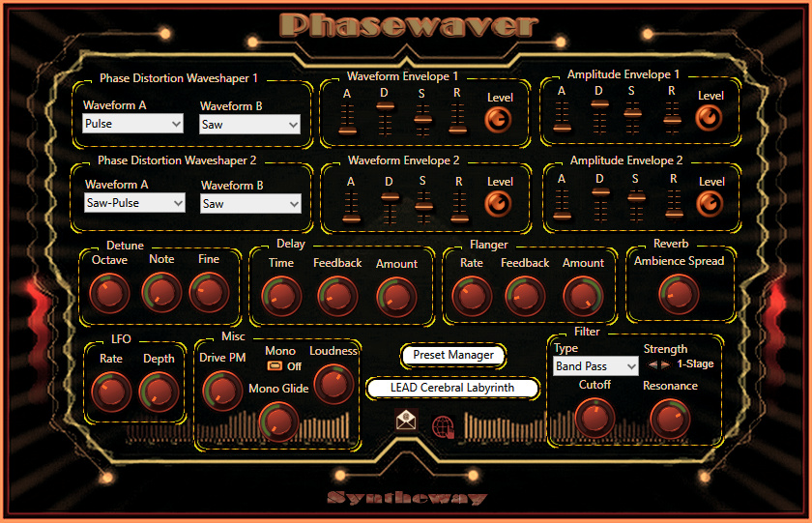Open Waveshaper 1 Waveform A dropdown (Pulse)
This screenshot has height=523, width=812.
[x=132, y=124]
